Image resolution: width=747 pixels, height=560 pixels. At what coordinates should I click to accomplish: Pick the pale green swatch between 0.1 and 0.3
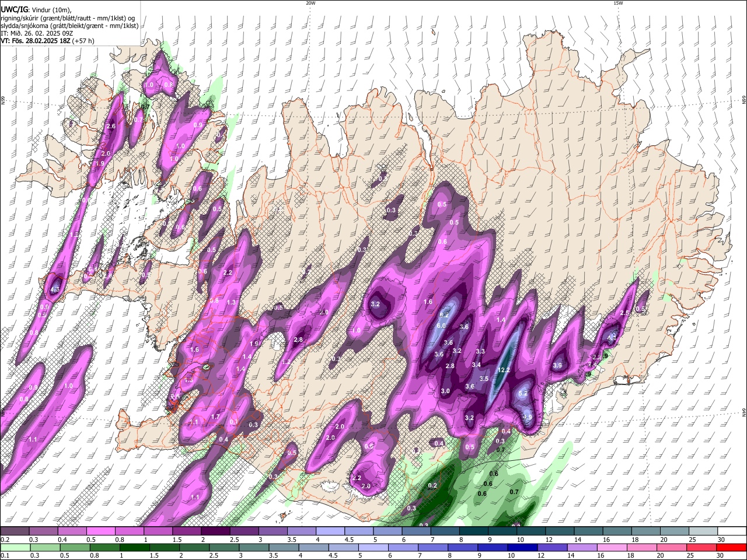pos(15,548)
